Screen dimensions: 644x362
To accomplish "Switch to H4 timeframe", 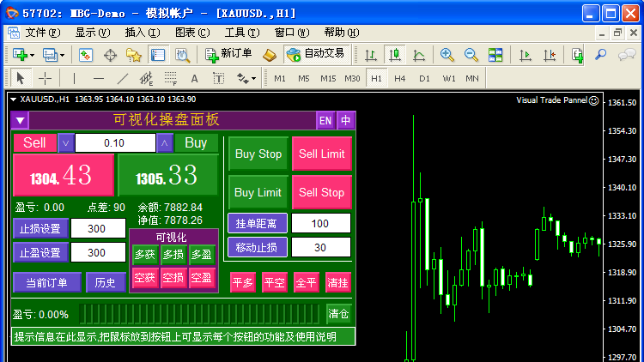I will coord(399,78).
